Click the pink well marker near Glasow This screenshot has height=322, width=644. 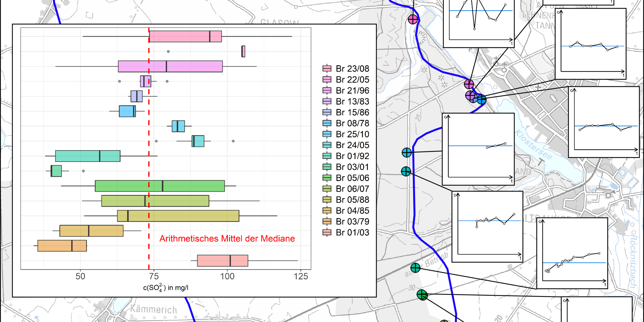pos(413,19)
